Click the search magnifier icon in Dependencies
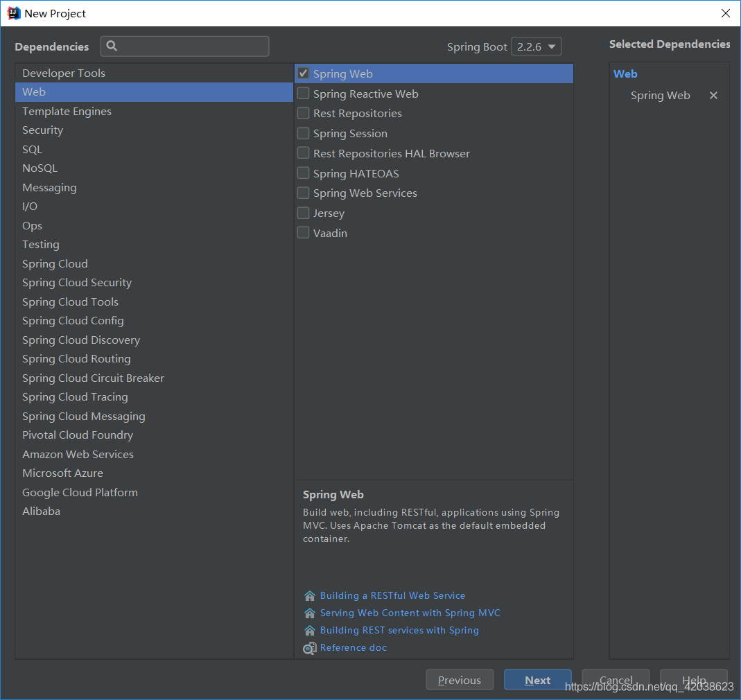The image size is (741, 700). click(x=112, y=46)
